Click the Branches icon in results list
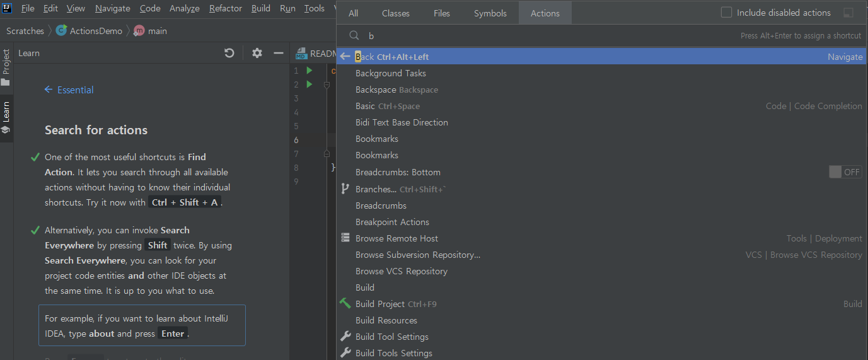The image size is (868, 360). pos(345,189)
